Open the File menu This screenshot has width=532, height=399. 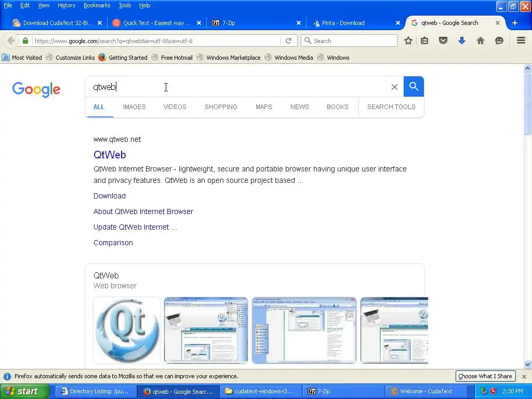(x=8, y=5)
